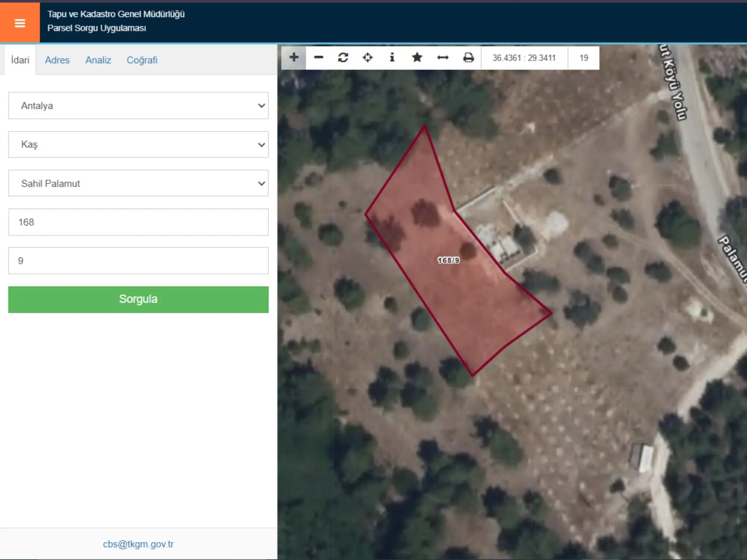The width and height of the screenshot is (747, 560).
Task: Open the cbs@tkgm.gov.tr email link
Action: (x=138, y=544)
